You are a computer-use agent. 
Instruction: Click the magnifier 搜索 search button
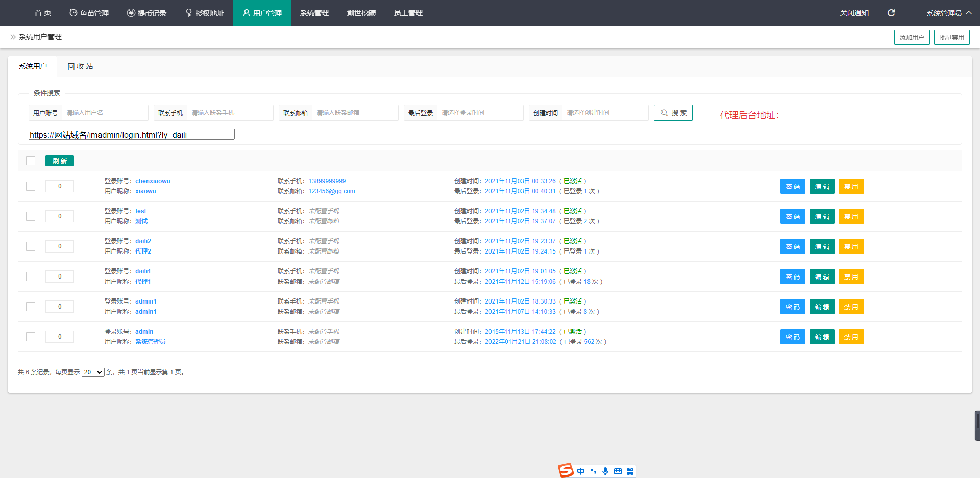[x=673, y=113]
